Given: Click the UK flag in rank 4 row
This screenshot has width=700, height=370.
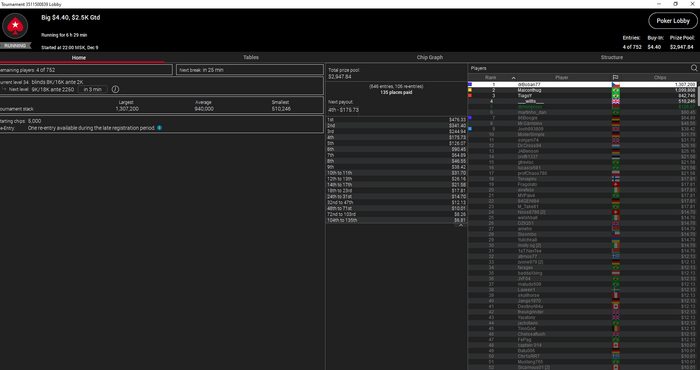Looking at the screenshot, I should pos(616,101).
